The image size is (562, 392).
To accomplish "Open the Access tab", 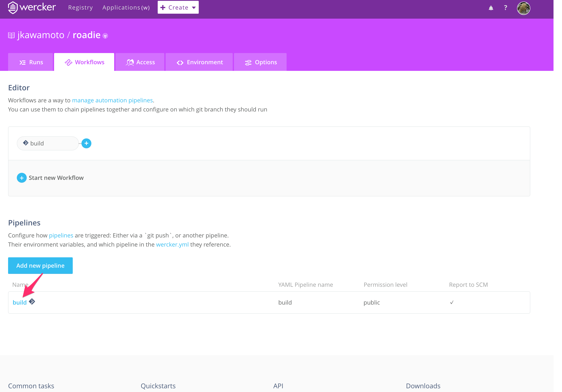I will [x=140, y=62].
